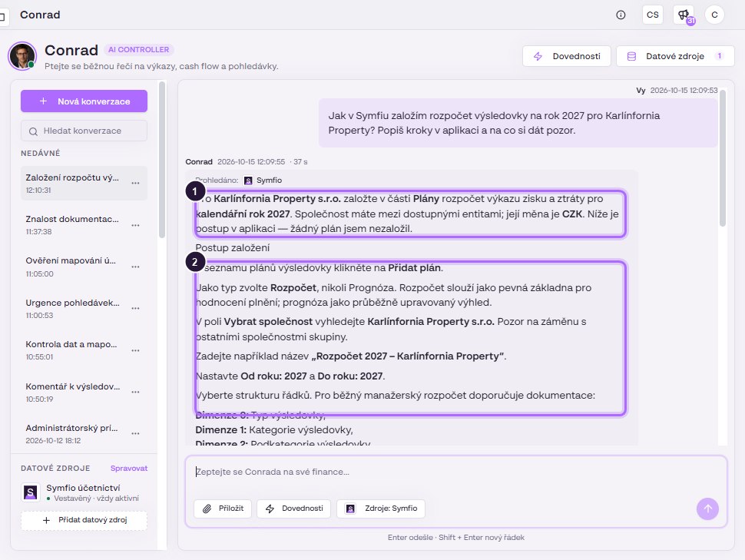Click the search magnifier icon
The width and height of the screenshot is (745, 560).
[x=33, y=131]
